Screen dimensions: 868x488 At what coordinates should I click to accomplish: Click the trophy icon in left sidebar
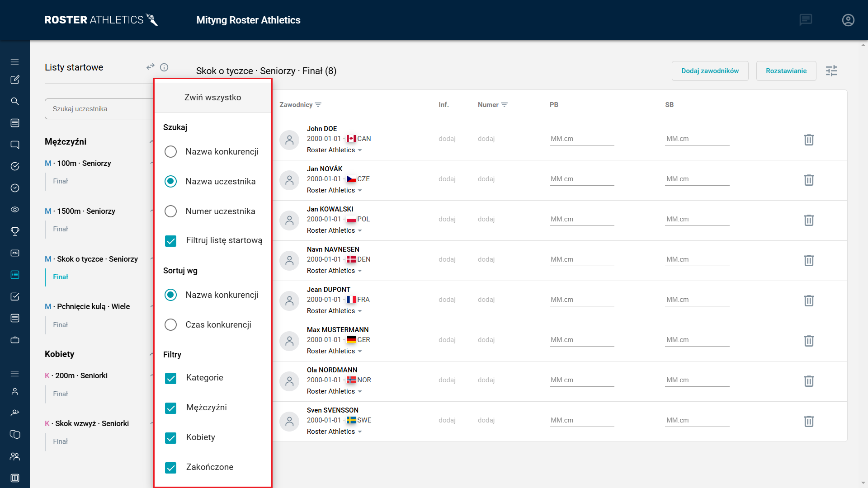coord(15,231)
